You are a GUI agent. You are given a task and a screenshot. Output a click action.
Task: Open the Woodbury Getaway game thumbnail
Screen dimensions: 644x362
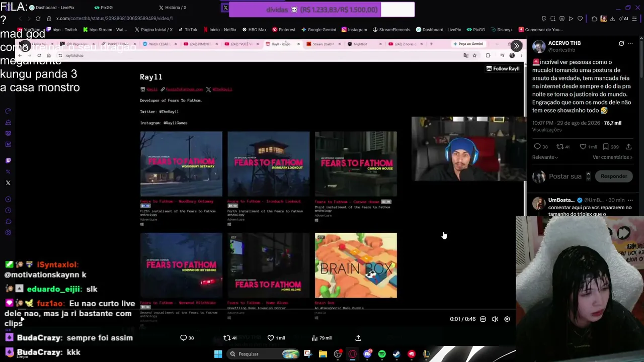(x=181, y=164)
